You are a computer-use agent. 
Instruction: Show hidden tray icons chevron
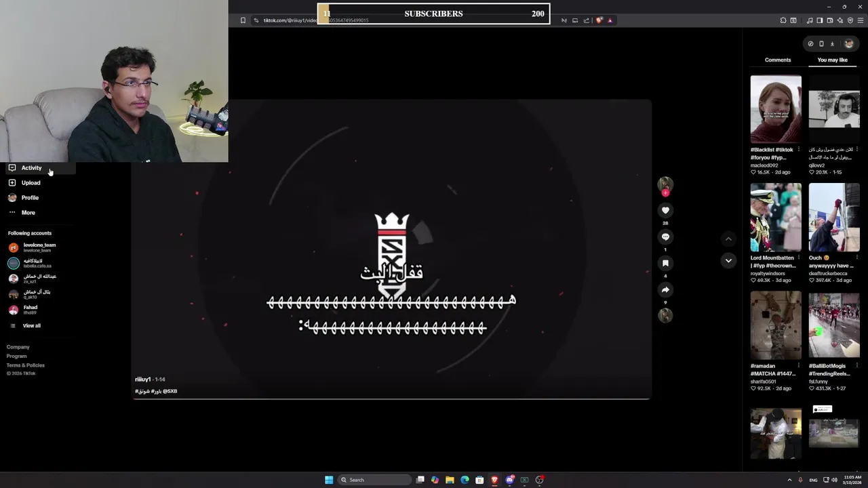(789, 480)
